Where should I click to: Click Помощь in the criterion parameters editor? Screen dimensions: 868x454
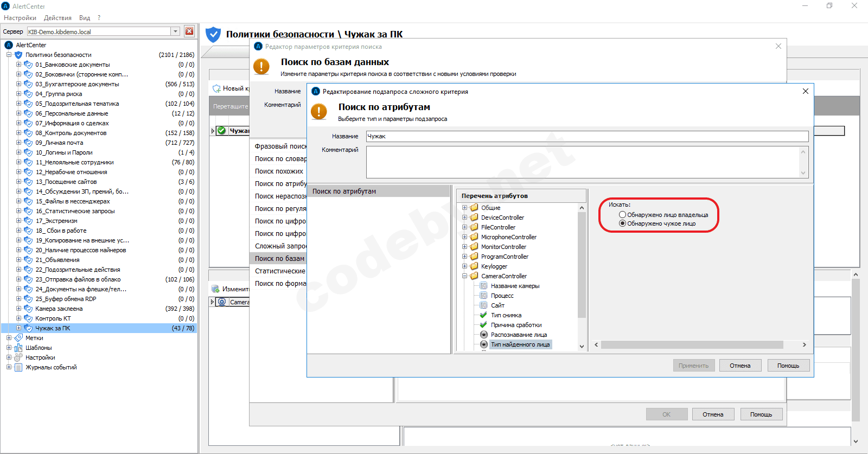coord(761,414)
